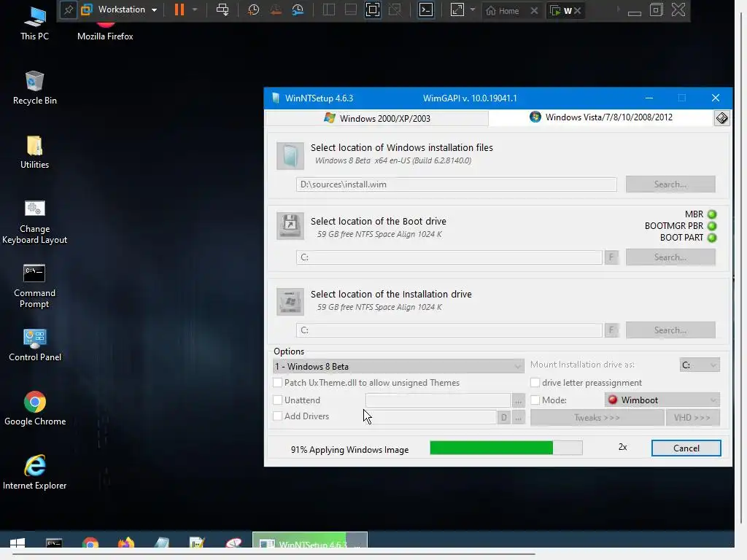Screen dimensions: 747x560
Task: Click the BOOTMGR PBR green status light
Action: (x=712, y=226)
